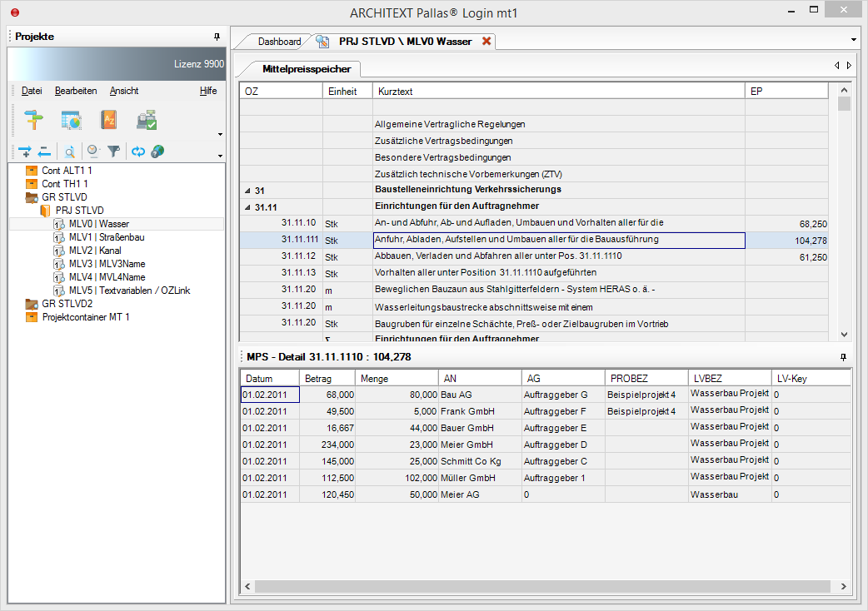Sort by the LVBEZ column header
The image size is (868, 611).
(x=730, y=378)
